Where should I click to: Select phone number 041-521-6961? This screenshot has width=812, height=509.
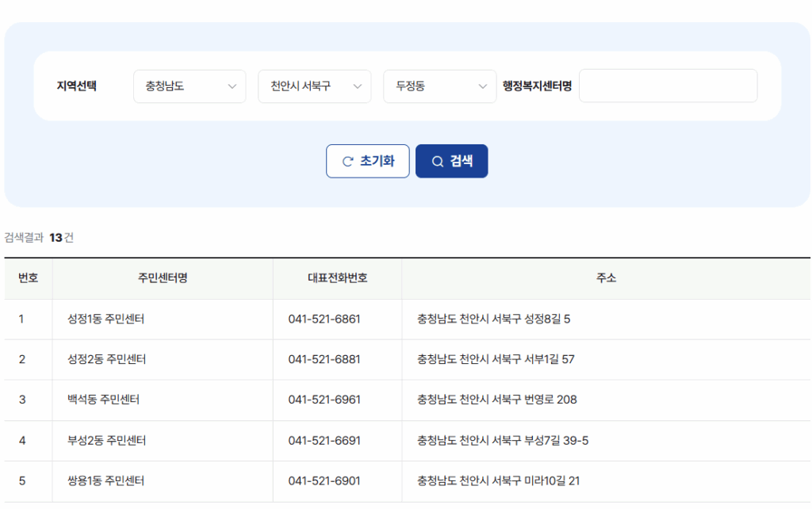[324, 400]
